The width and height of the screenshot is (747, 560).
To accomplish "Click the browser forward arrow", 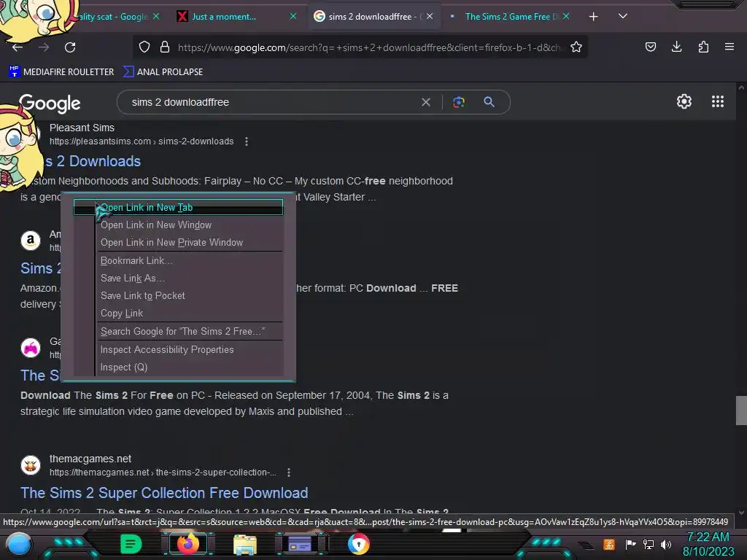I will [x=44, y=47].
